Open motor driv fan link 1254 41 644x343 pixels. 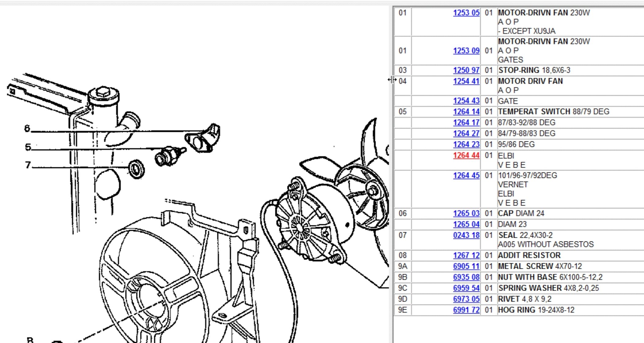pyautogui.click(x=466, y=81)
